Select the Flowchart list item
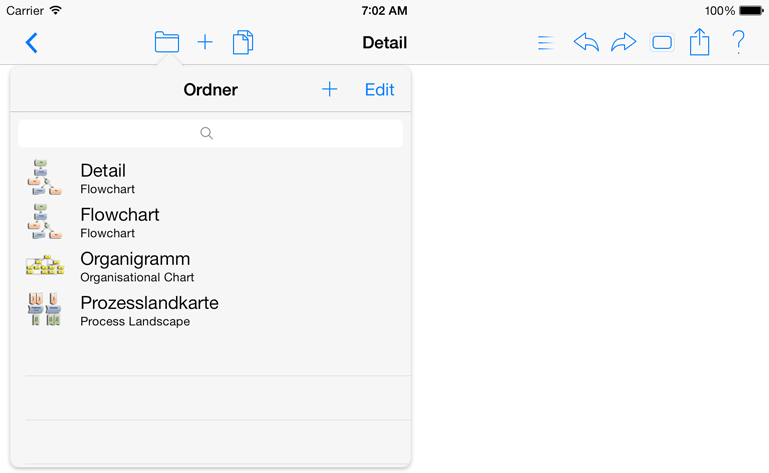Screen dimensions: 769x473 (x=210, y=222)
